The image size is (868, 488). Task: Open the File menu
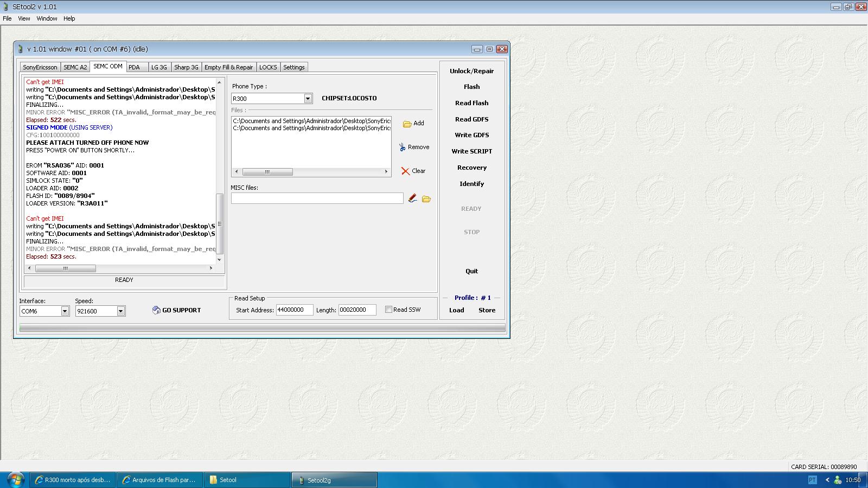[7, 18]
